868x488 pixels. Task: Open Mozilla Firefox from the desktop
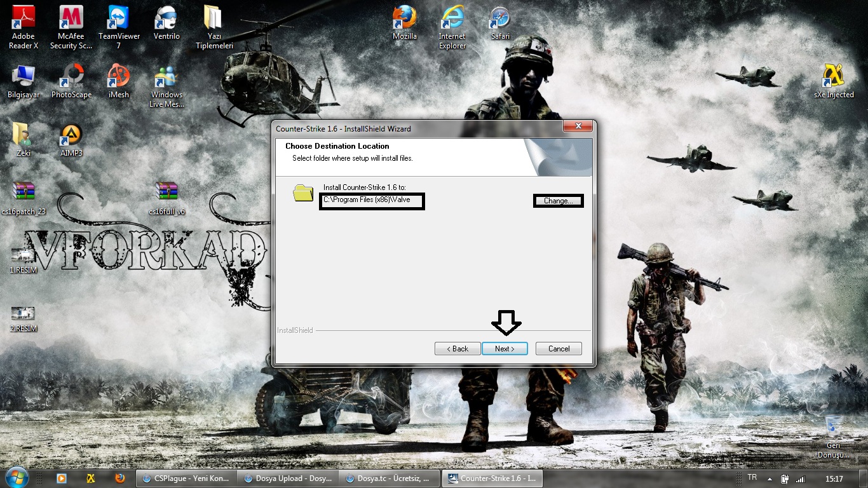click(x=403, y=19)
